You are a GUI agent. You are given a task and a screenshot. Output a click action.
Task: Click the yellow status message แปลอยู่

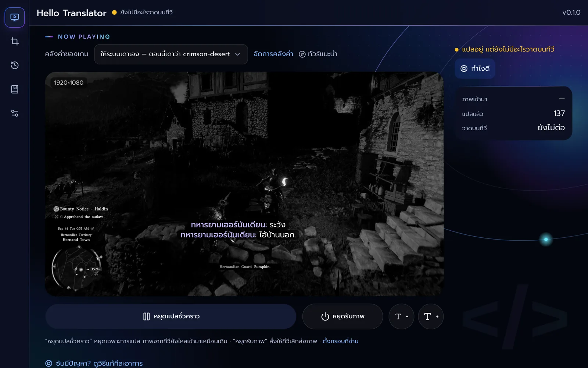(x=508, y=49)
